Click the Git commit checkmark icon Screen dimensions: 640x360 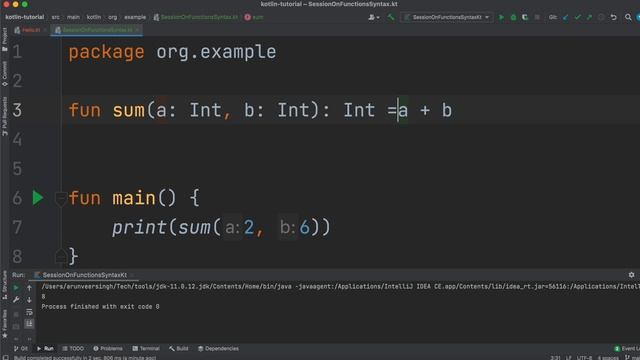pyautogui.click(x=578, y=17)
